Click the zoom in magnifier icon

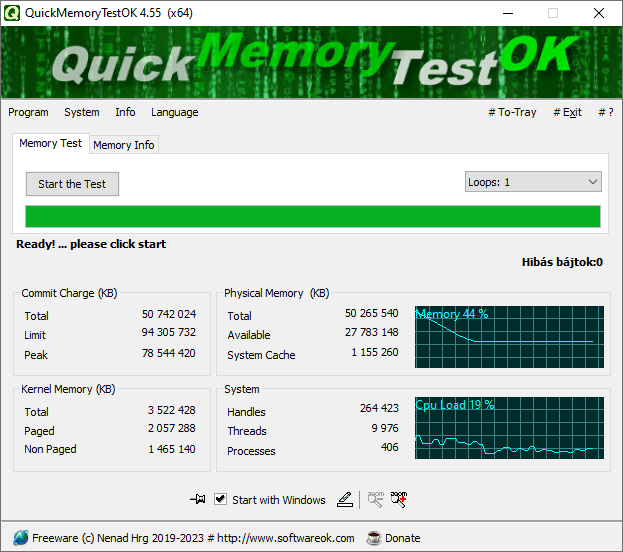tap(399, 500)
